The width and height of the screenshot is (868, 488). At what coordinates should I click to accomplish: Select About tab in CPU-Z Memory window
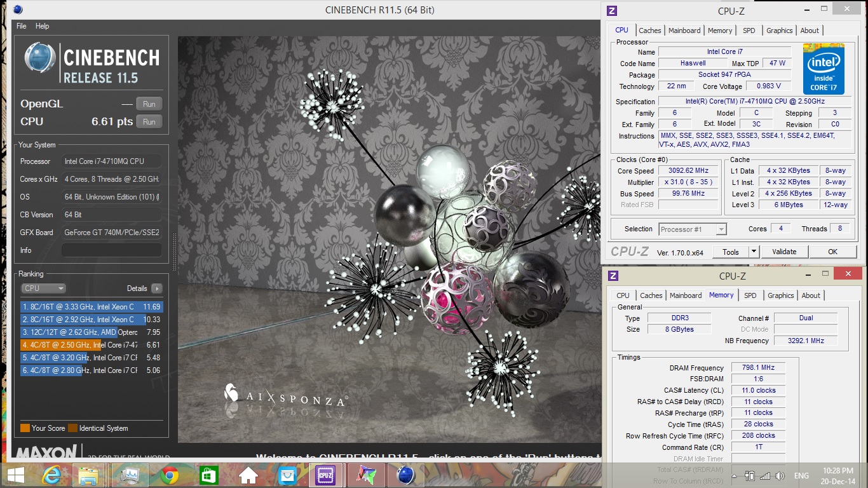pos(811,295)
